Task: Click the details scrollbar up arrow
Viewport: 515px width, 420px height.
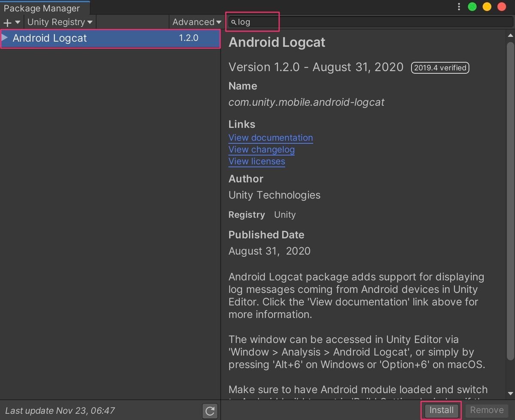Action: point(510,35)
